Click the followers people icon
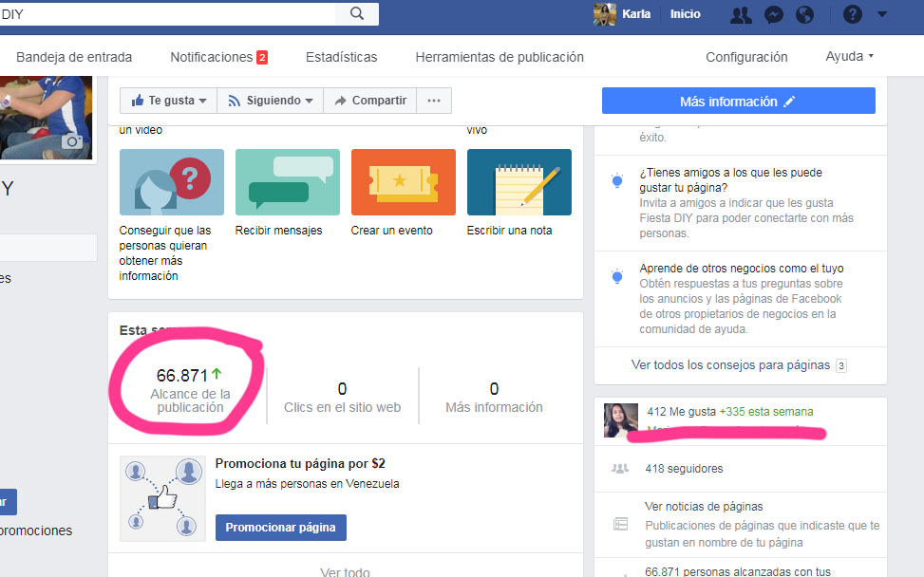This screenshot has width=924, height=577. tap(620, 469)
